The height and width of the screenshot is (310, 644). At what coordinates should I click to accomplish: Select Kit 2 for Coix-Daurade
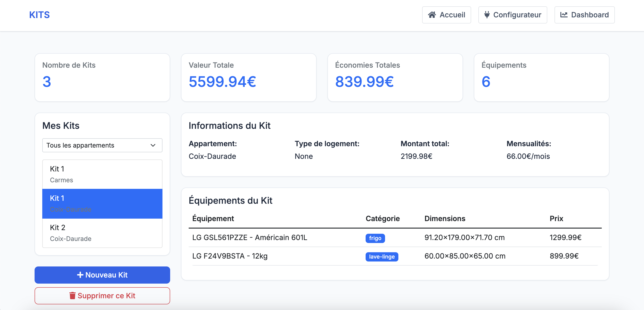tap(102, 233)
